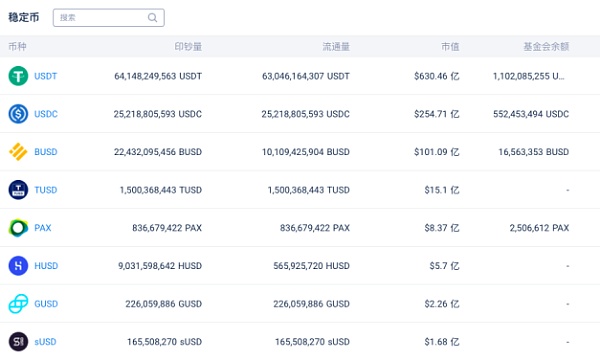Viewport: 600px width, 360px height.
Task: Click the PAX green ring logo
Action: click(x=18, y=228)
